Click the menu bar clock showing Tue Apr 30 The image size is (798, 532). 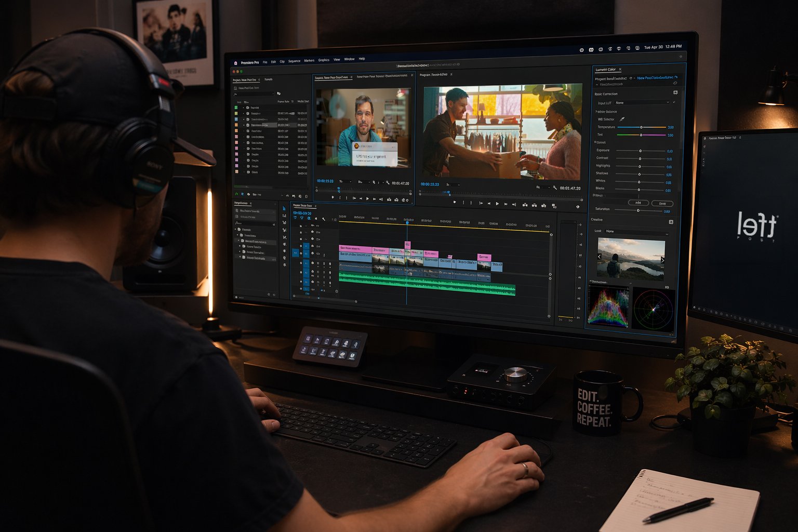pos(663,47)
